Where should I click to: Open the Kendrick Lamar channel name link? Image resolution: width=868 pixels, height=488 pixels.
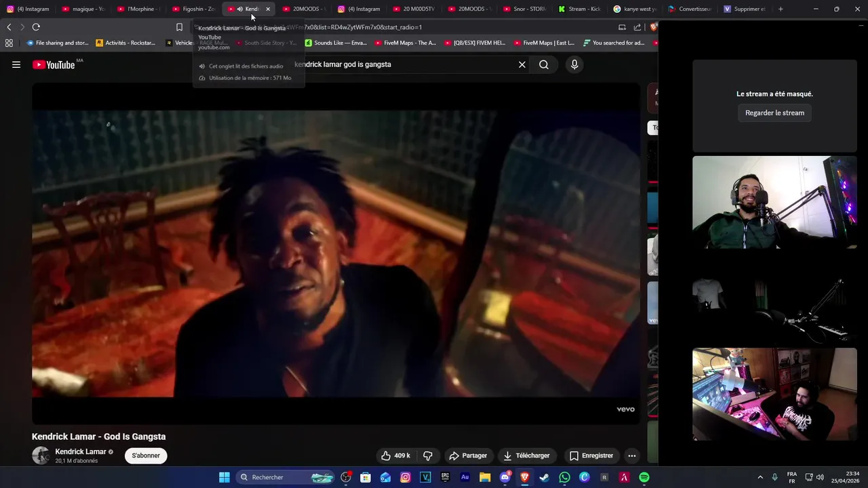(81, 452)
